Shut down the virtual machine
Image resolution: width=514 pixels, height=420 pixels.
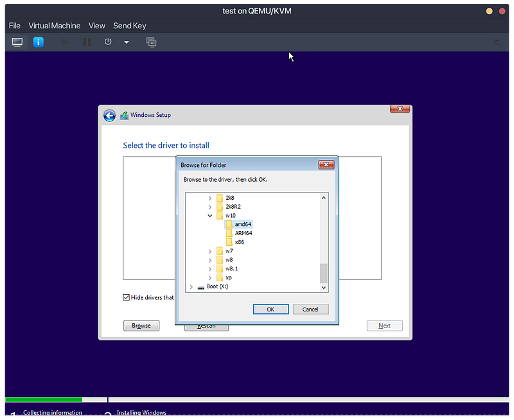coord(108,42)
